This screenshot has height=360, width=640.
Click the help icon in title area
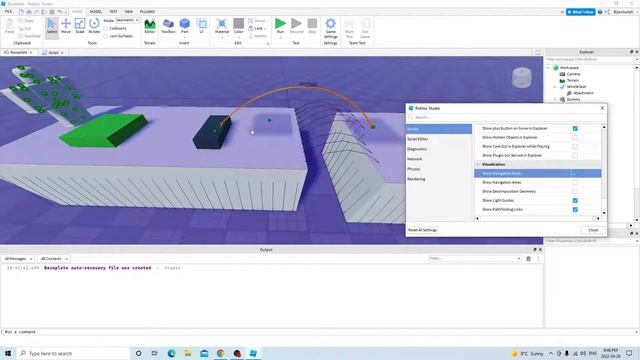pos(600,12)
